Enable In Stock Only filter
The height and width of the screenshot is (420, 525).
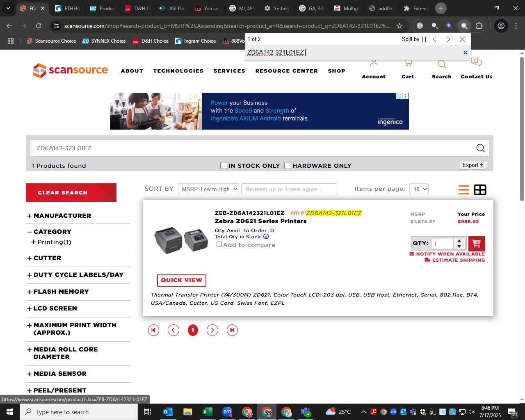coord(224,165)
